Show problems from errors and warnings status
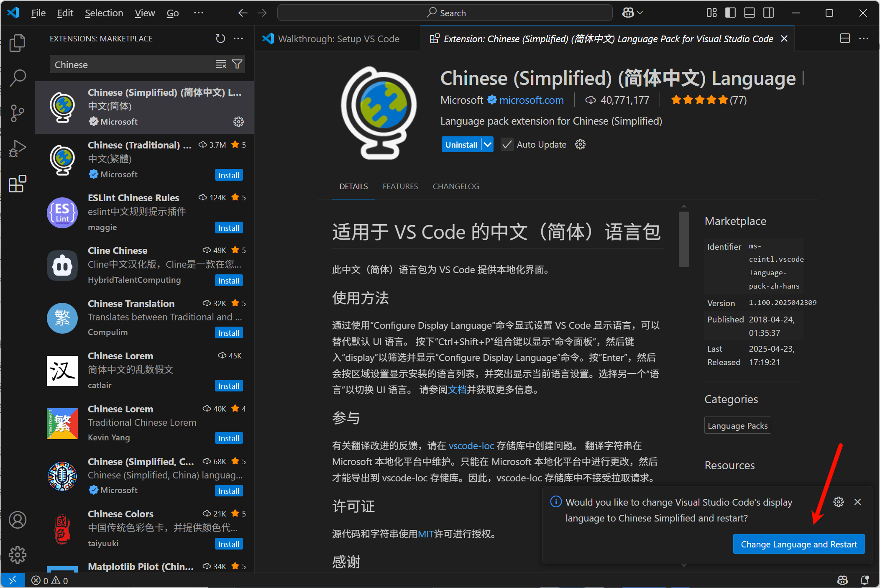Viewport: 880px width, 588px height. point(49,580)
